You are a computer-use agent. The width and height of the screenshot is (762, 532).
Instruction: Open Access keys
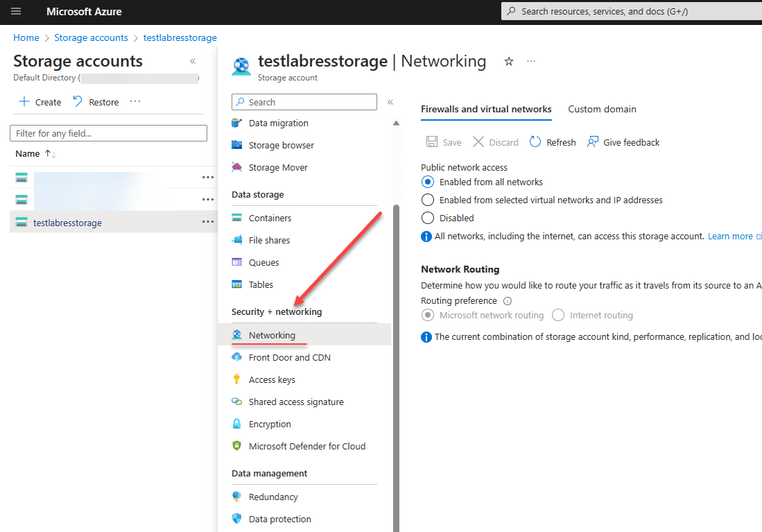[x=272, y=380]
